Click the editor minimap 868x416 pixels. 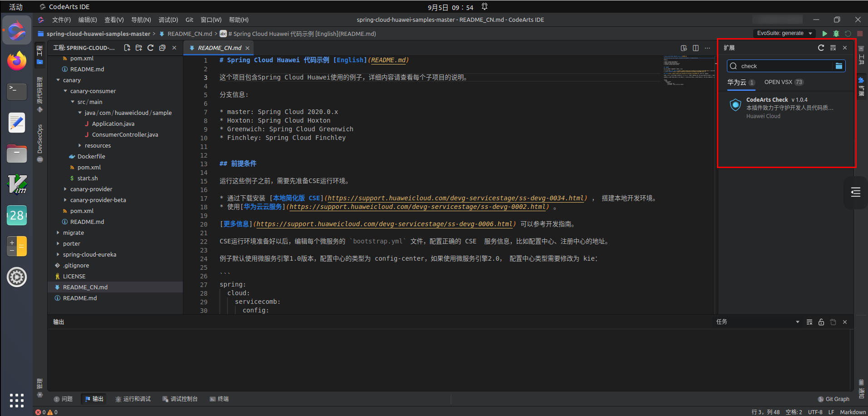point(689,70)
